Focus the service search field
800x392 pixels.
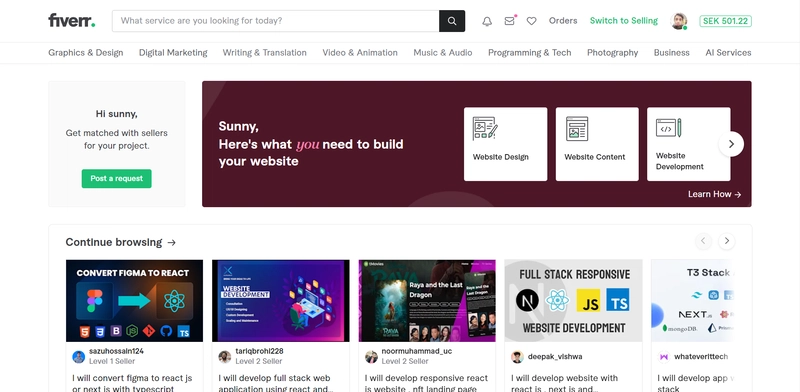pyautogui.click(x=276, y=21)
